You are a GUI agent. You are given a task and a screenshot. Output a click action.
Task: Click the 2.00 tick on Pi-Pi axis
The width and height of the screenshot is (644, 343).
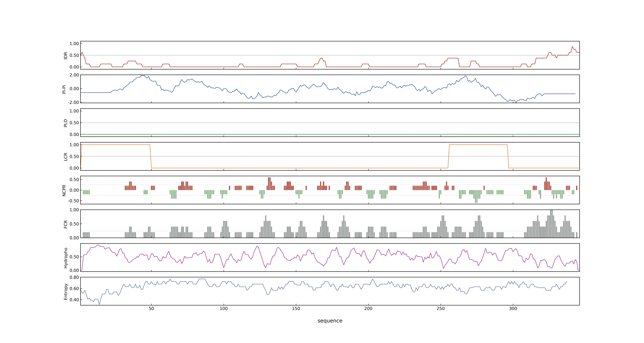coord(74,75)
